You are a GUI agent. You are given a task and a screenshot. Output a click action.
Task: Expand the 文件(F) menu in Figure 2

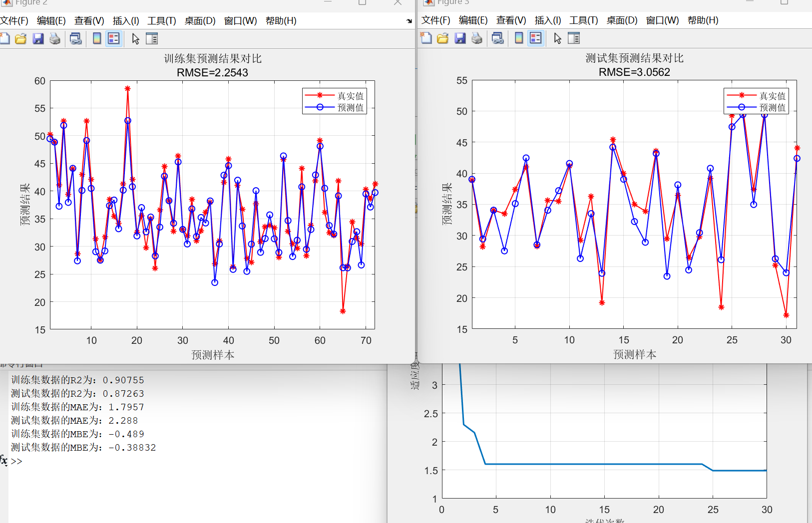[14, 20]
